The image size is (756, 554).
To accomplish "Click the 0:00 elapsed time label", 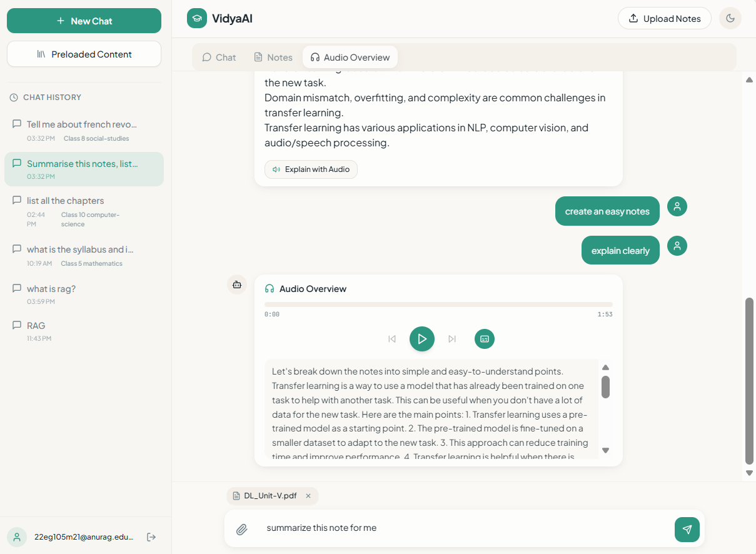I will [x=272, y=315].
